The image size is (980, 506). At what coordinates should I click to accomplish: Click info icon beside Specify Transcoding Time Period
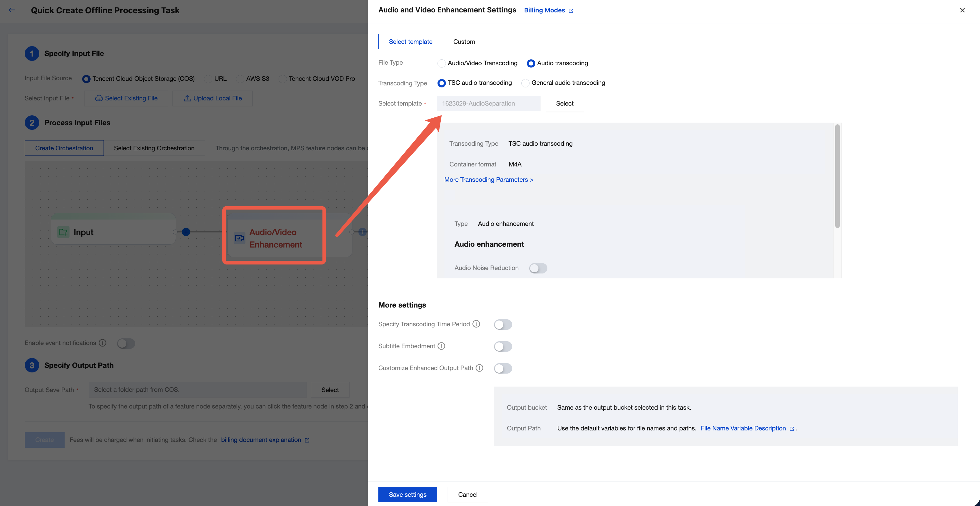[x=476, y=324]
